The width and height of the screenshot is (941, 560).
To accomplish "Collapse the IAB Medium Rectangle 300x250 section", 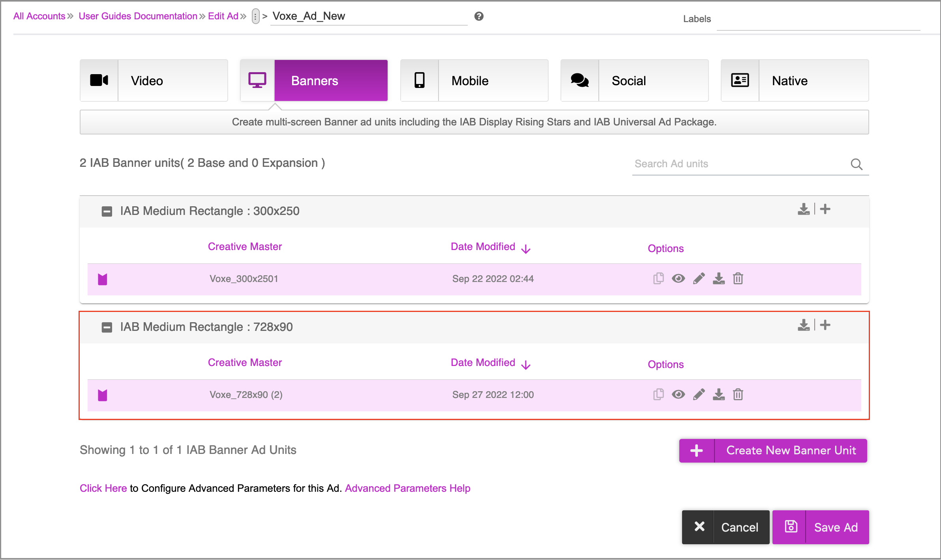I will point(107,211).
